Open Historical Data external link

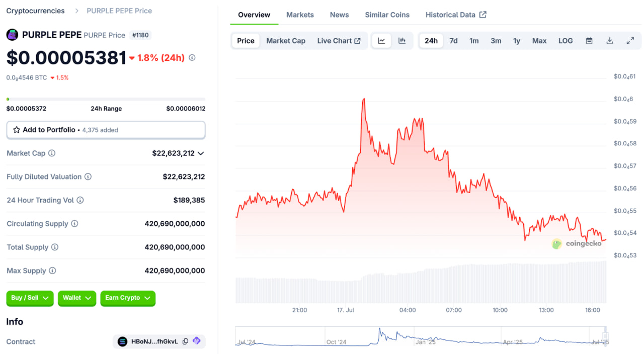(456, 15)
